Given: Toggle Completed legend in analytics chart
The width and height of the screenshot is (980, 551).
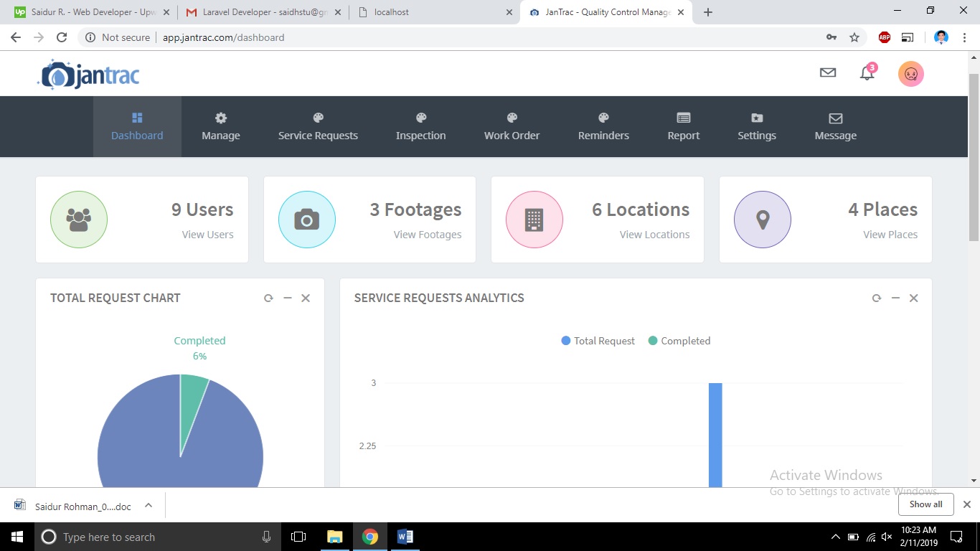Looking at the screenshot, I should (x=679, y=341).
